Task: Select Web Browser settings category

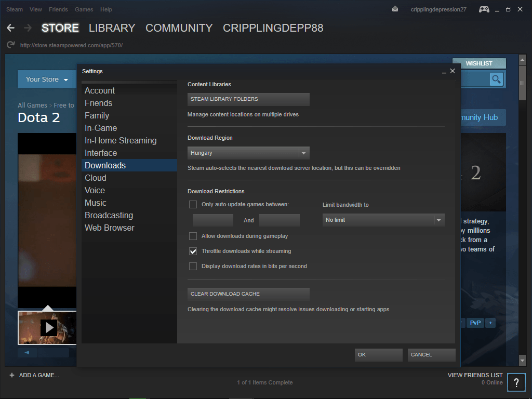Action: (x=129, y=228)
